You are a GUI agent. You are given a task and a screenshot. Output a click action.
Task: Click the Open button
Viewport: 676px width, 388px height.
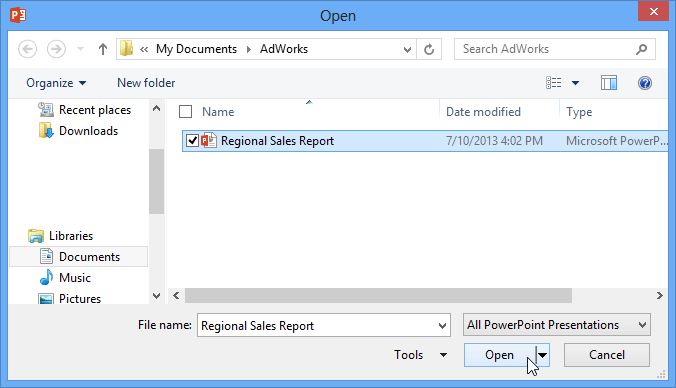pos(500,355)
